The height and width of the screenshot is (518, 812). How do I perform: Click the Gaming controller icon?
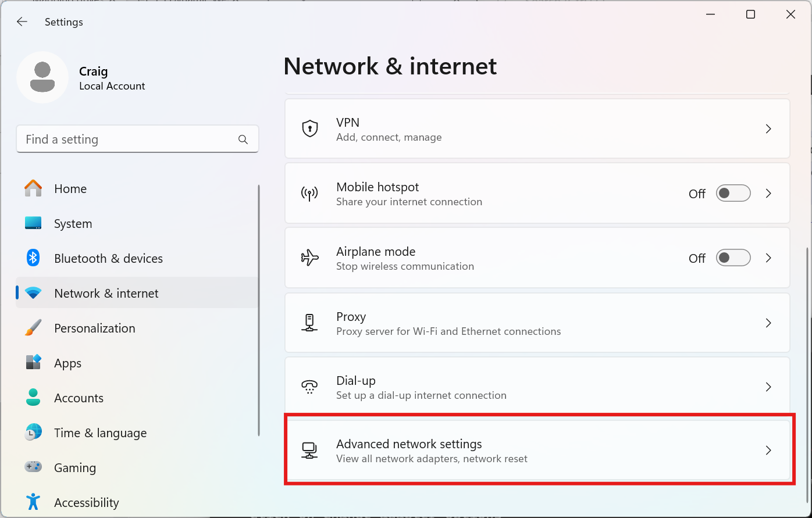[33, 467]
